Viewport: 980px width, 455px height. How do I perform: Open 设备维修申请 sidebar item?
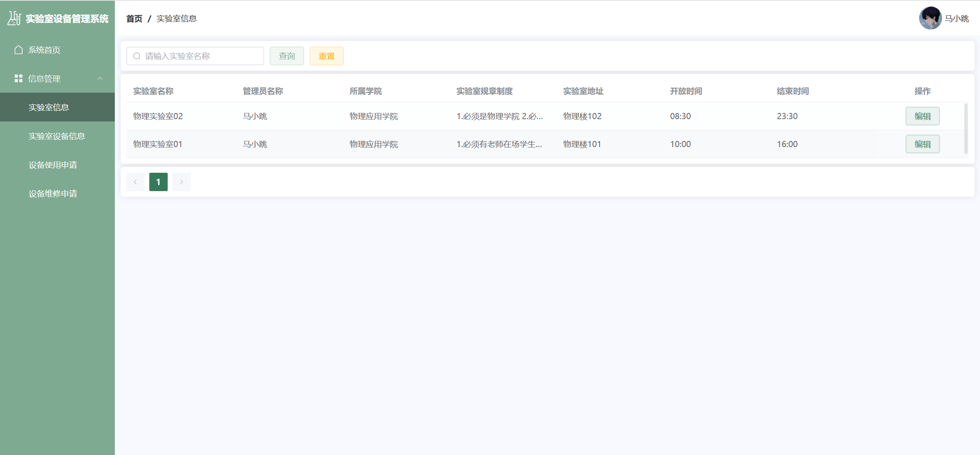[x=53, y=193]
